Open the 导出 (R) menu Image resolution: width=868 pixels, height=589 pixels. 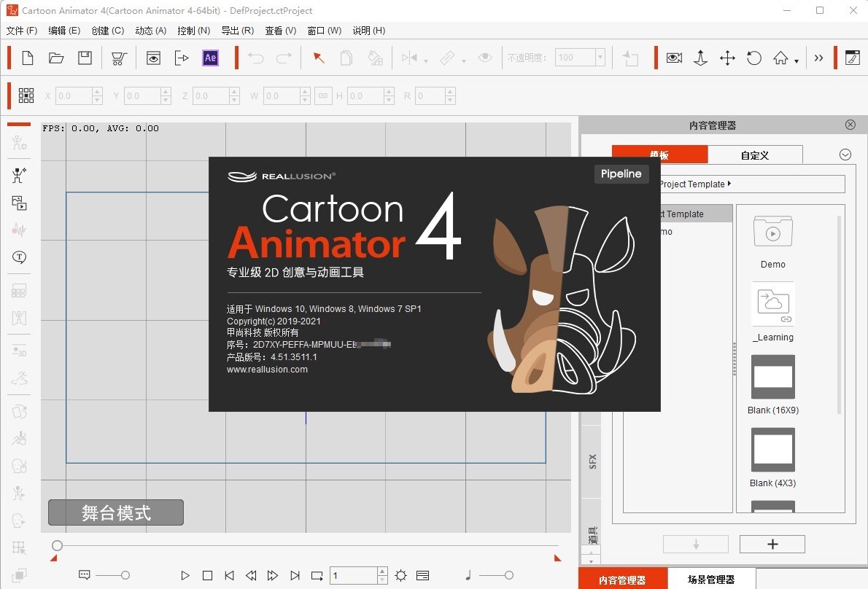(x=238, y=31)
